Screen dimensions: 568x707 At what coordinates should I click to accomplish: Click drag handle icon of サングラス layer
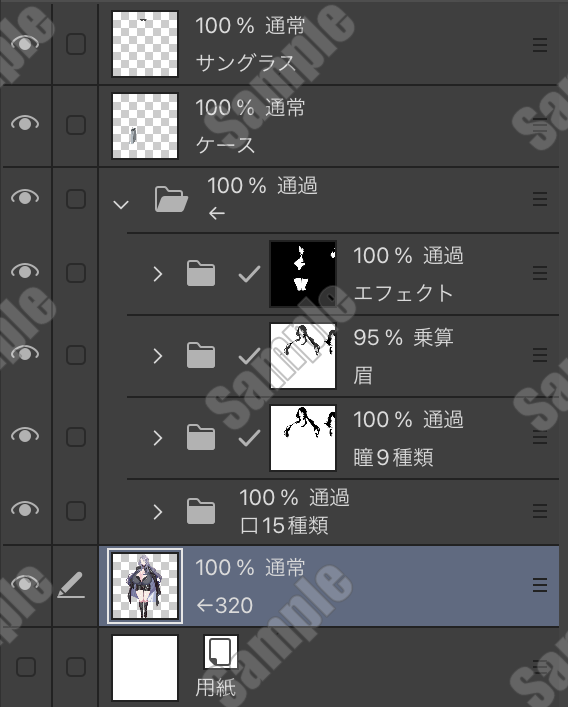(540, 45)
